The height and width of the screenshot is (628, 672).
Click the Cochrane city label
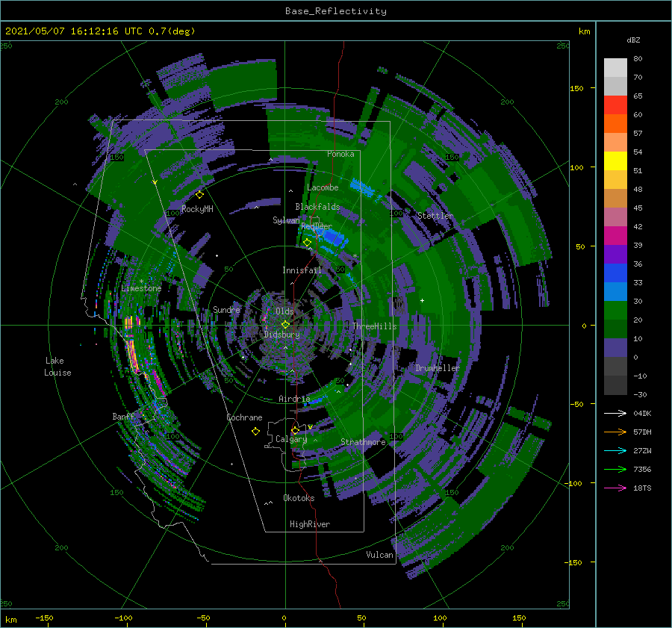point(244,417)
